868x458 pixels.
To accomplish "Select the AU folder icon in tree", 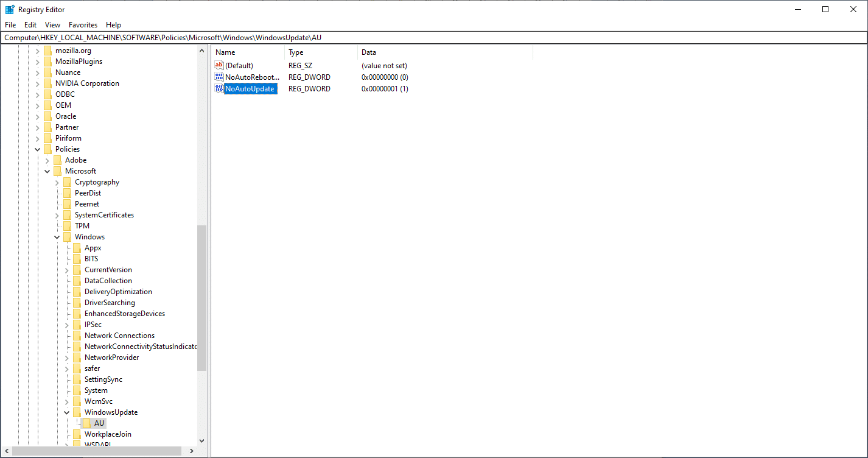I will click(x=87, y=423).
